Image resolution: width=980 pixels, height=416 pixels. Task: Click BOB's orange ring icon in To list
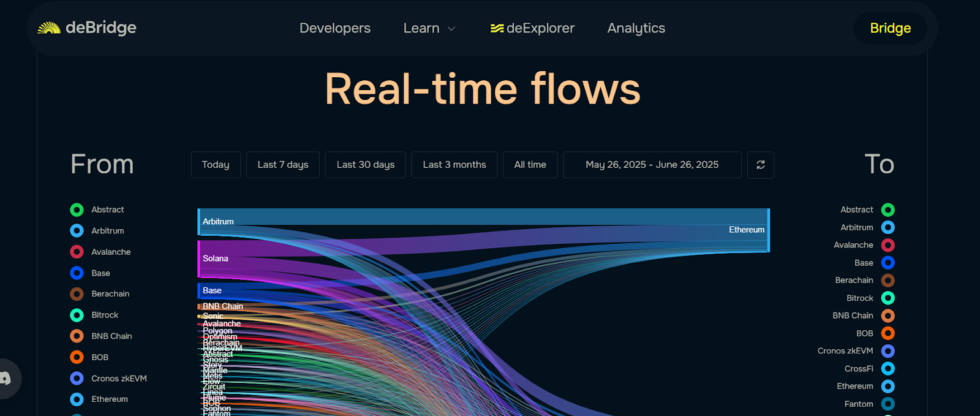(x=888, y=333)
